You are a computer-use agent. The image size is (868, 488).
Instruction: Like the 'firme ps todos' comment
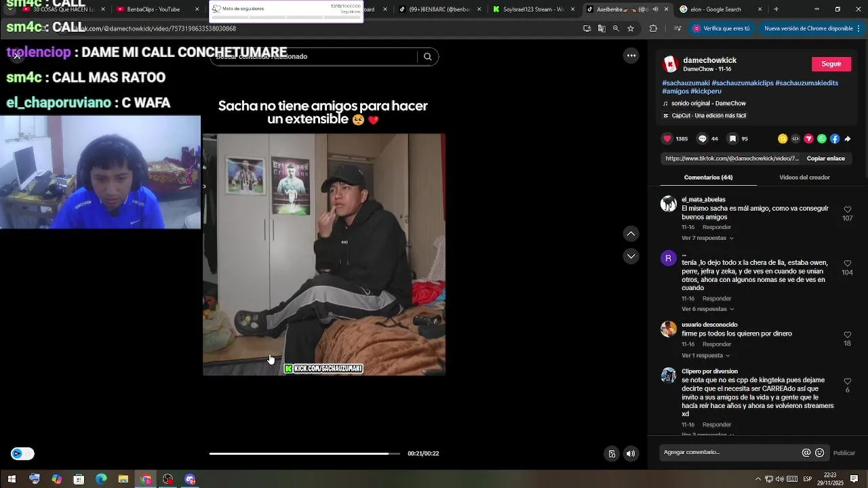point(847,335)
